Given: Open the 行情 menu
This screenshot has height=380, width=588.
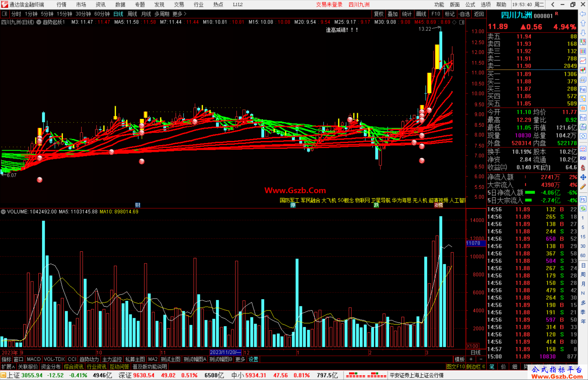Looking at the screenshot, I should tap(62, 5).
